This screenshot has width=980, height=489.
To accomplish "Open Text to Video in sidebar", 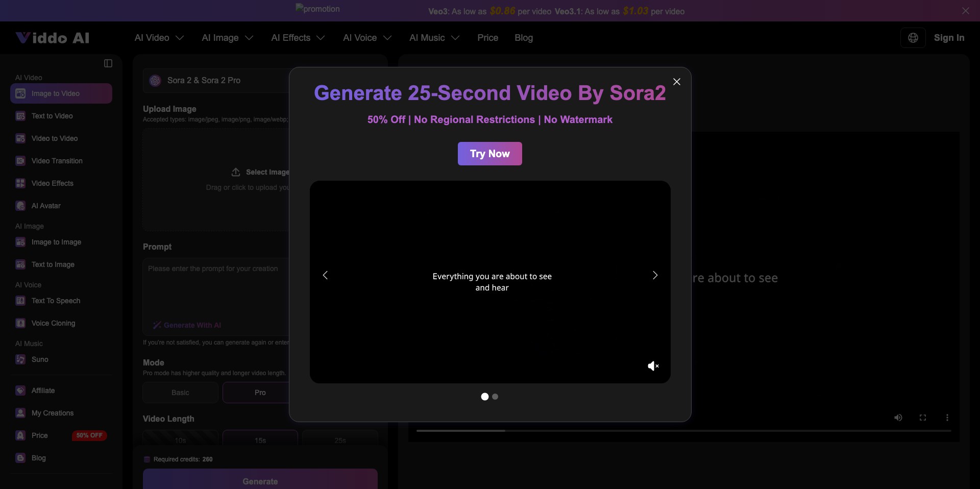I will [x=61, y=116].
